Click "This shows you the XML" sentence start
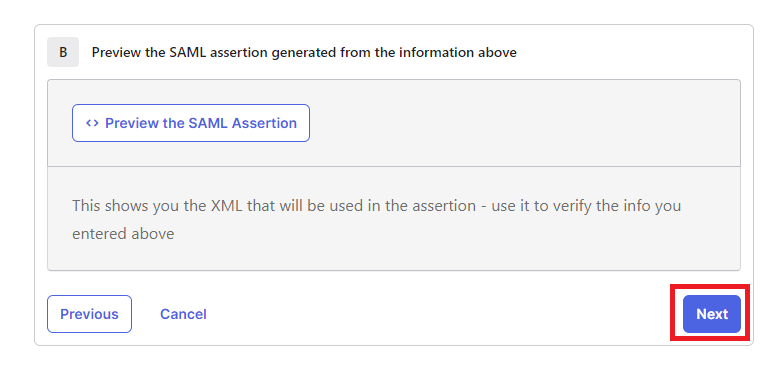Viewport: 783px width, 365px height. (x=157, y=206)
